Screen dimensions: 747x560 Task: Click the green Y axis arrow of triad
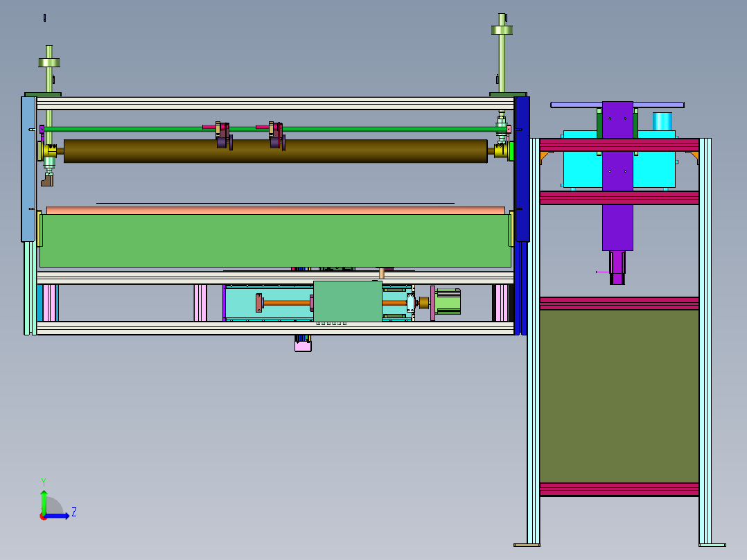coord(44,501)
